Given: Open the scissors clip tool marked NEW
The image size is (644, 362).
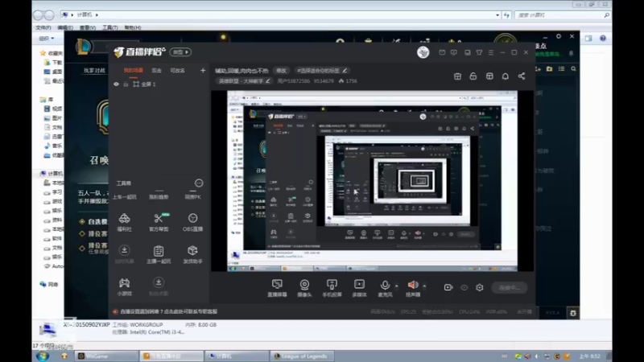Looking at the screenshot, I should coord(159,222).
